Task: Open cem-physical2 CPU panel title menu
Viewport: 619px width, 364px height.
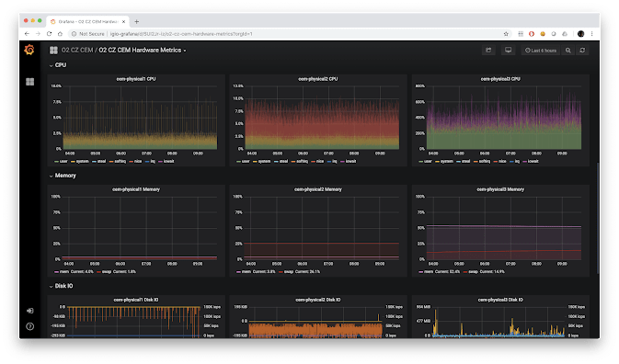Action: [318, 79]
